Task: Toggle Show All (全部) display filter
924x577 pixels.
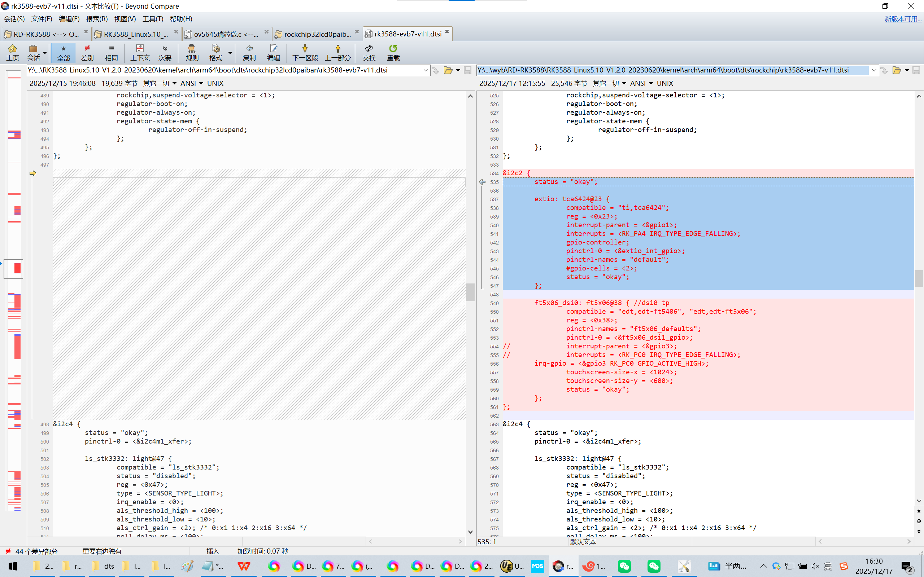Action: (64, 52)
